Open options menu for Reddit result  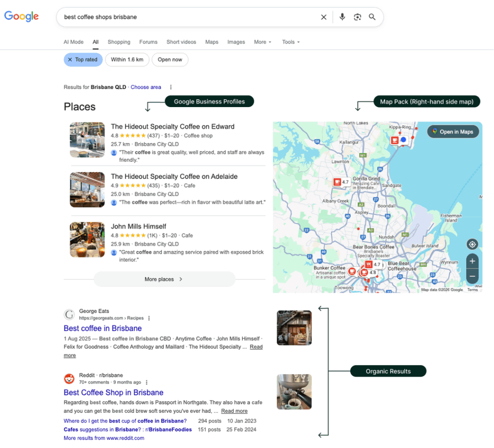pyautogui.click(x=147, y=382)
